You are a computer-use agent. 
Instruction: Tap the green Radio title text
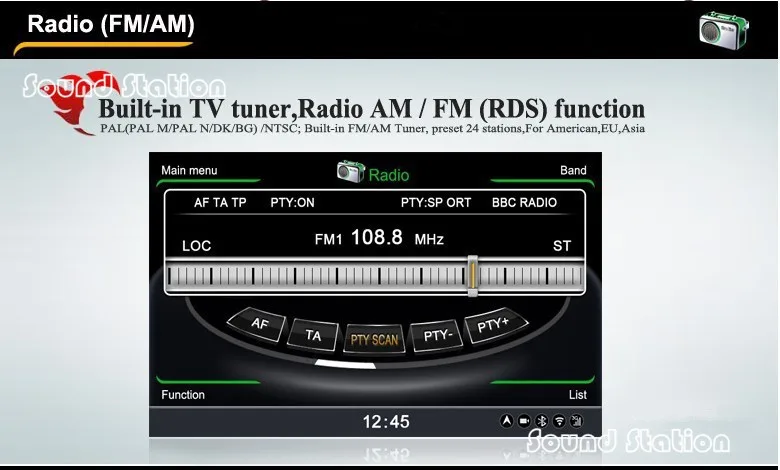389,175
